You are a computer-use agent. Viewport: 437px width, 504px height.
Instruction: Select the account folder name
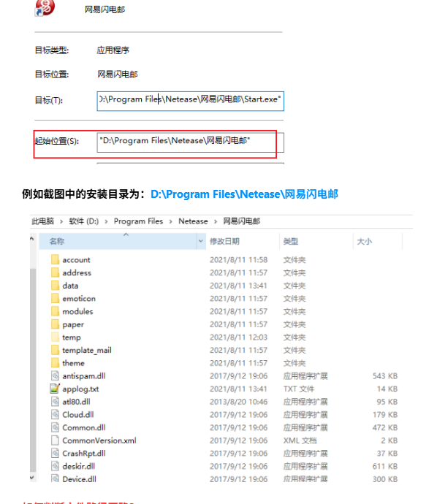[x=76, y=260]
